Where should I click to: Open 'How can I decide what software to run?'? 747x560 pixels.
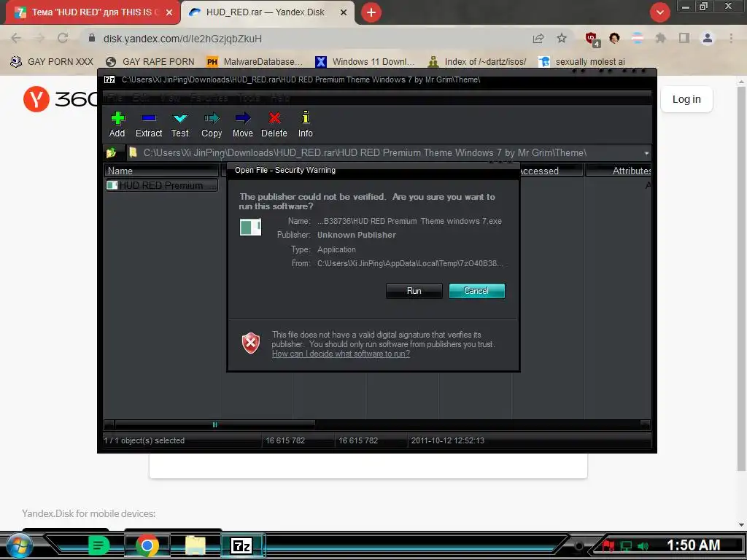pyautogui.click(x=341, y=354)
